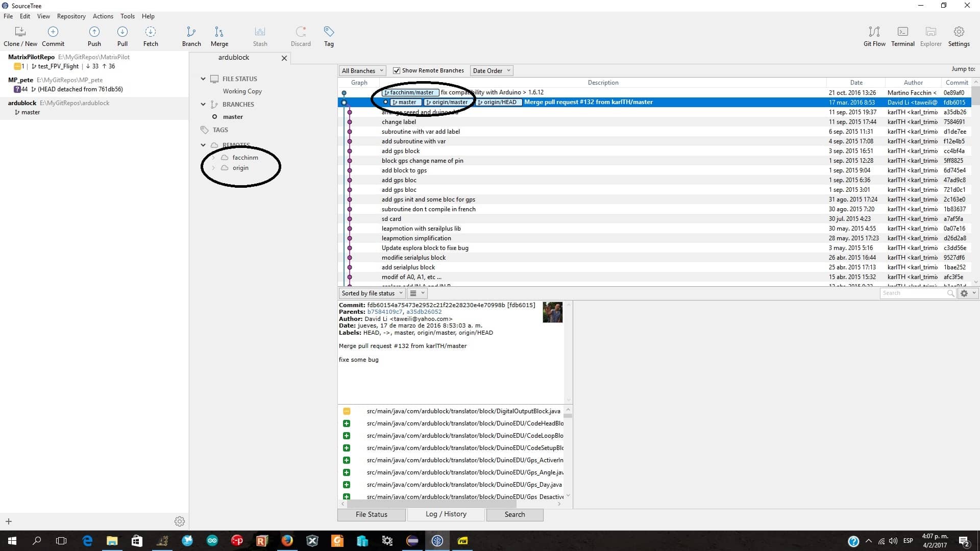Select Working Copy in sidebar
Viewport: 980px width, 551px height.
point(242,91)
